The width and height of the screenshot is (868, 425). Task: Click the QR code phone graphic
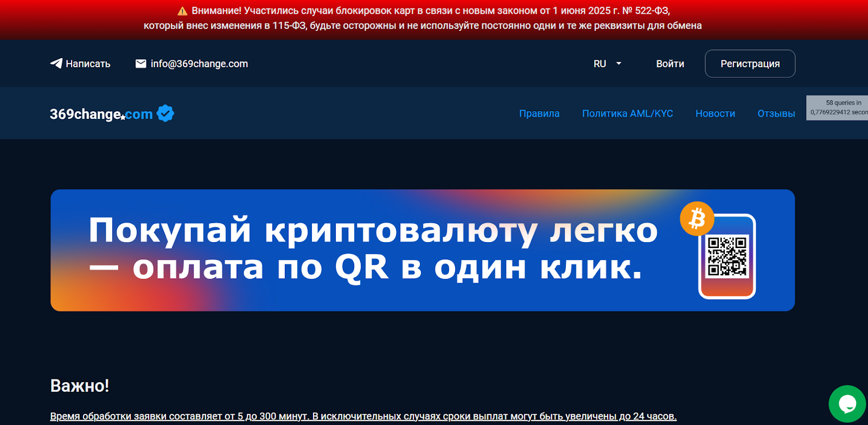click(727, 257)
